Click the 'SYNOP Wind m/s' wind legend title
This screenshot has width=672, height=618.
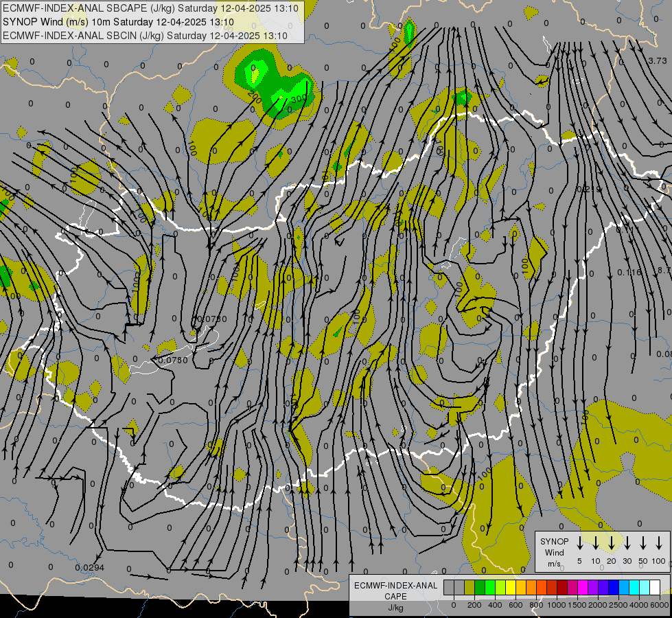click(554, 552)
